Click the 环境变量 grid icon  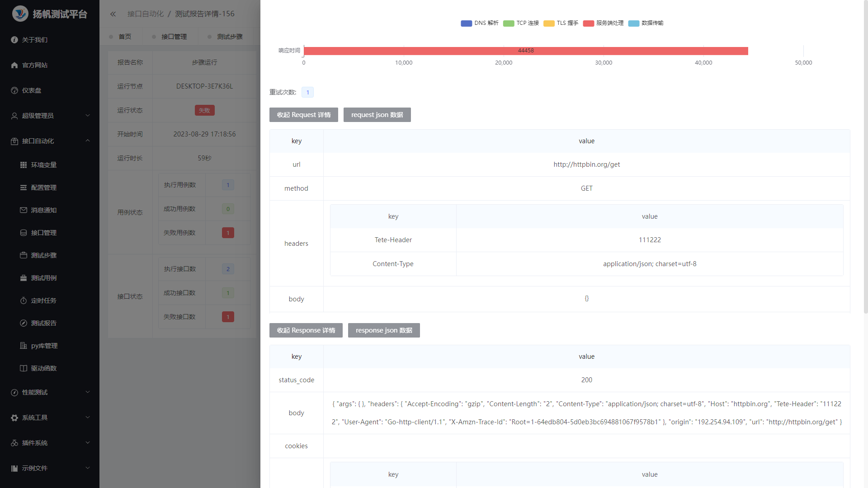(24, 165)
